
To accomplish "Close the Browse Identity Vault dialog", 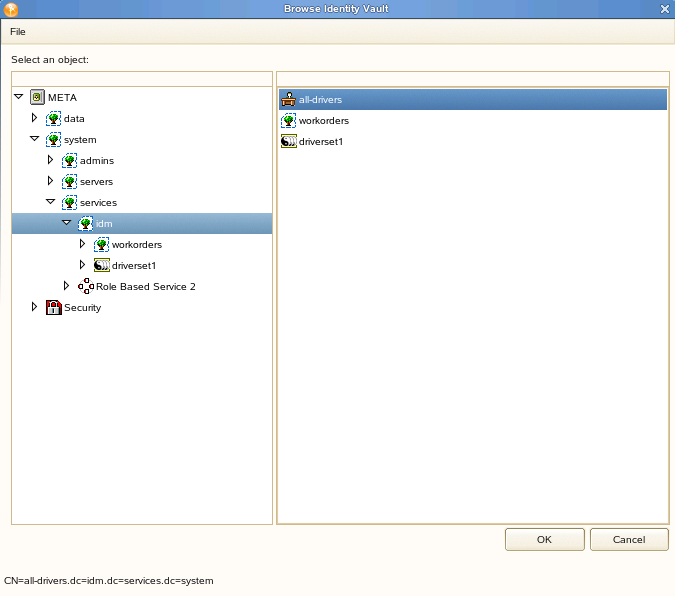I will click(665, 9).
